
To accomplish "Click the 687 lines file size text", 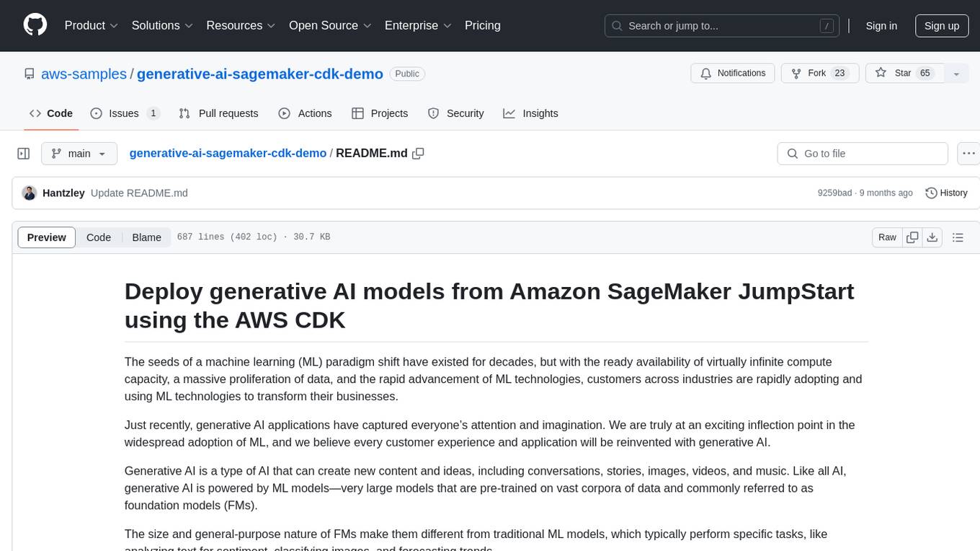I will pos(253,237).
